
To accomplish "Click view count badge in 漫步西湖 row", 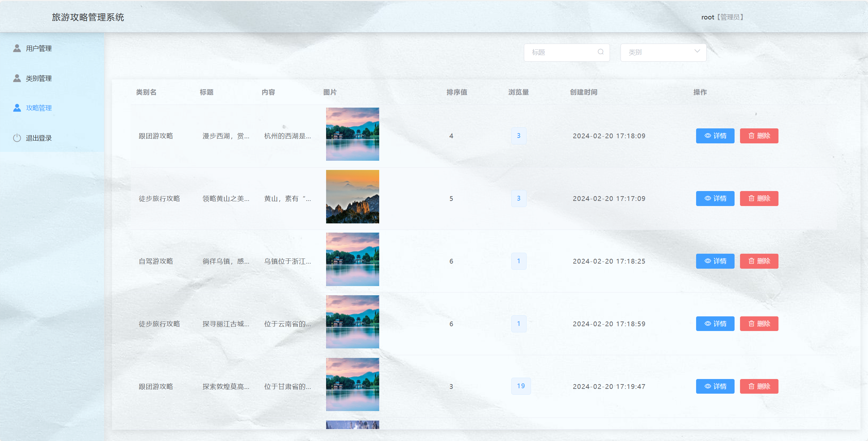I will [x=518, y=136].
